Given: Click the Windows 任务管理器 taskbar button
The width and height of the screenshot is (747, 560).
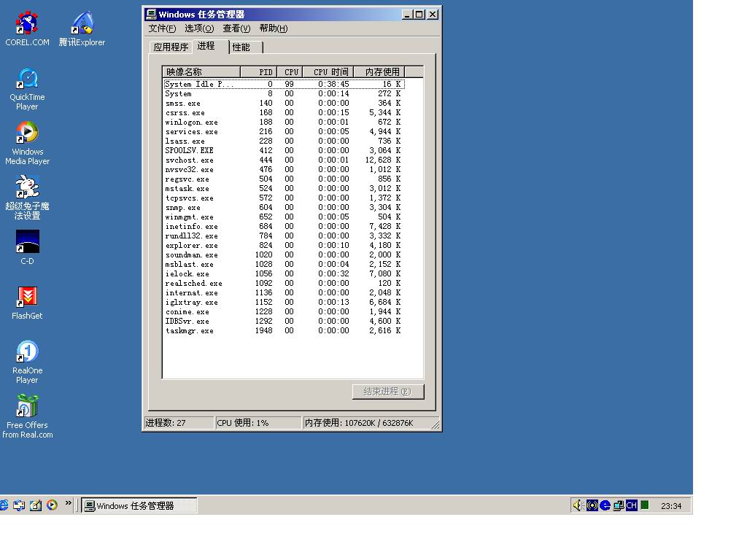Looking at the screenshot, I should coord(139,505).
